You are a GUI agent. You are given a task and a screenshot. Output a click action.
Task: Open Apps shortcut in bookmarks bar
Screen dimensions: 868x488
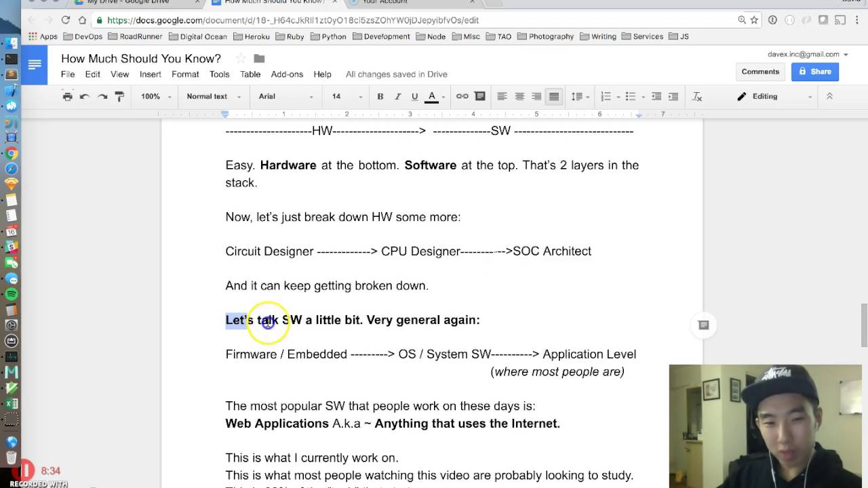pyautogui.click(x=43, y=37)
